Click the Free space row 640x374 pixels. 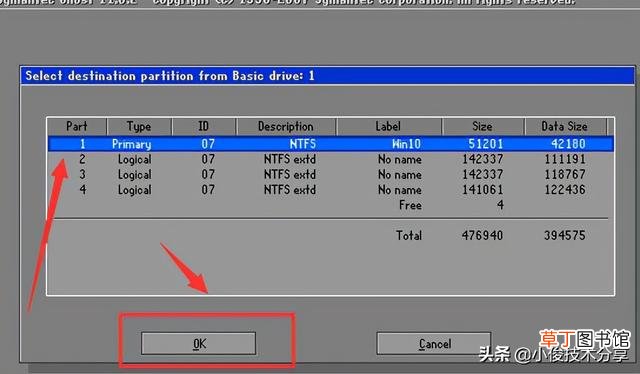coord(331,205)
